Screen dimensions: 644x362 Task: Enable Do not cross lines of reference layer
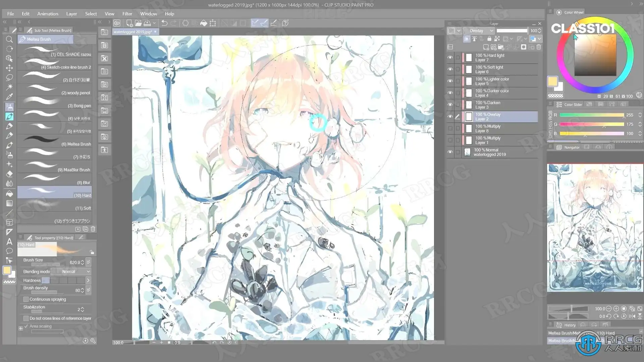[26, 318]
